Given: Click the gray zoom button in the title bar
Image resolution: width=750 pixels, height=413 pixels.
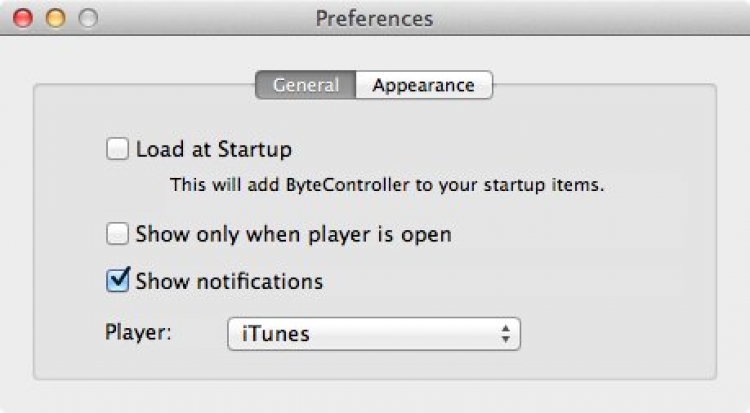Looking at the screenshot, I should (x=87, y=19).
